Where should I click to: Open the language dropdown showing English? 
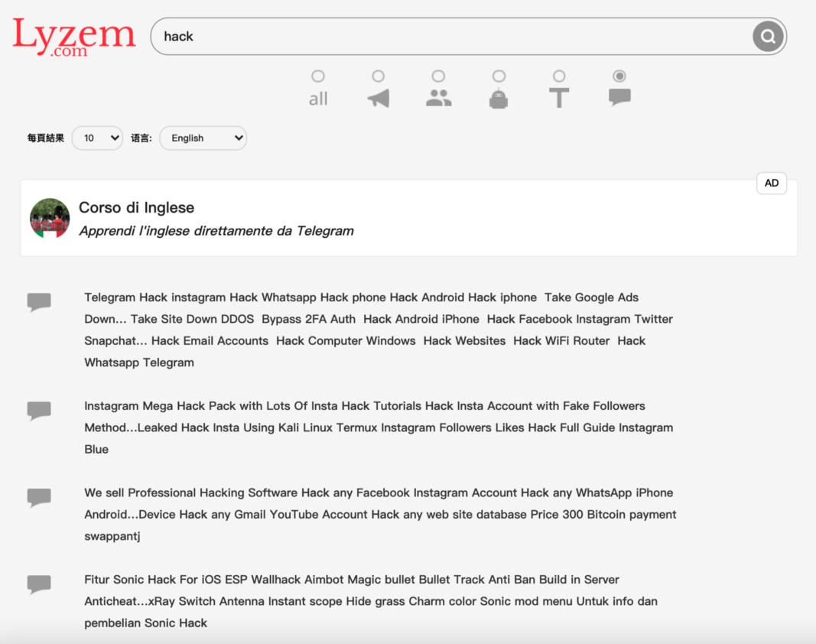[203, 138]
